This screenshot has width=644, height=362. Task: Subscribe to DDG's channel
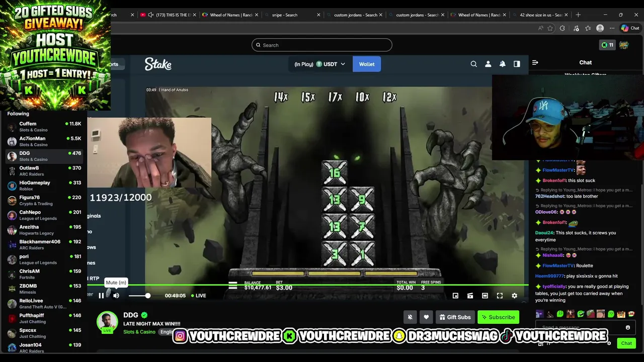[498, 317]
